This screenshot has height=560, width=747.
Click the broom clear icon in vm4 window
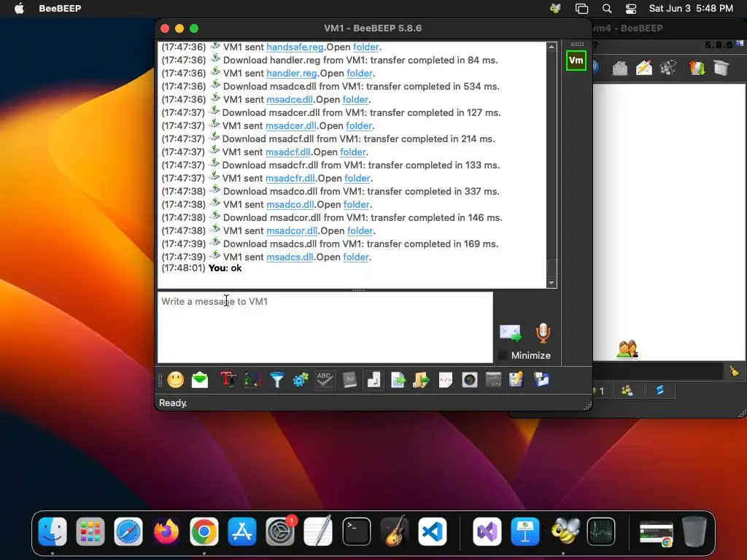[734, 371]
